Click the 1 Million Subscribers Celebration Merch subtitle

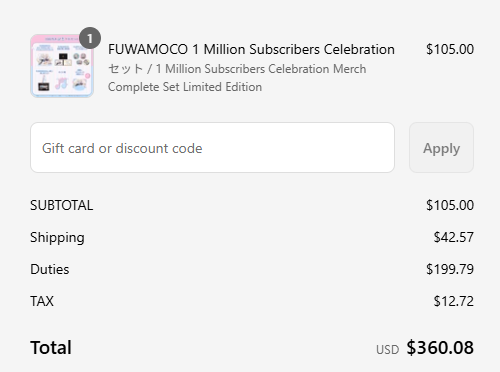point(261,69)
